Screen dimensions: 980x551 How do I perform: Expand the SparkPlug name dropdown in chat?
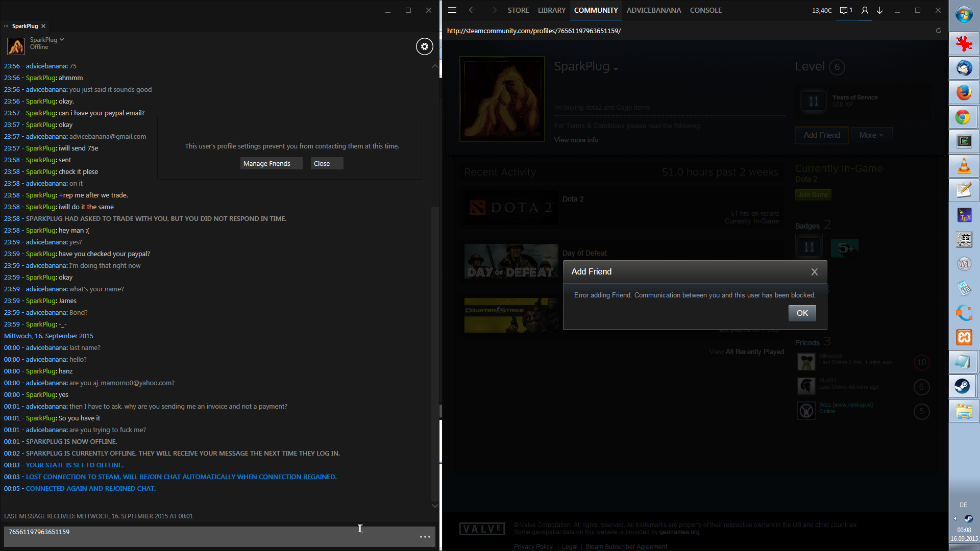coord(62,39)
